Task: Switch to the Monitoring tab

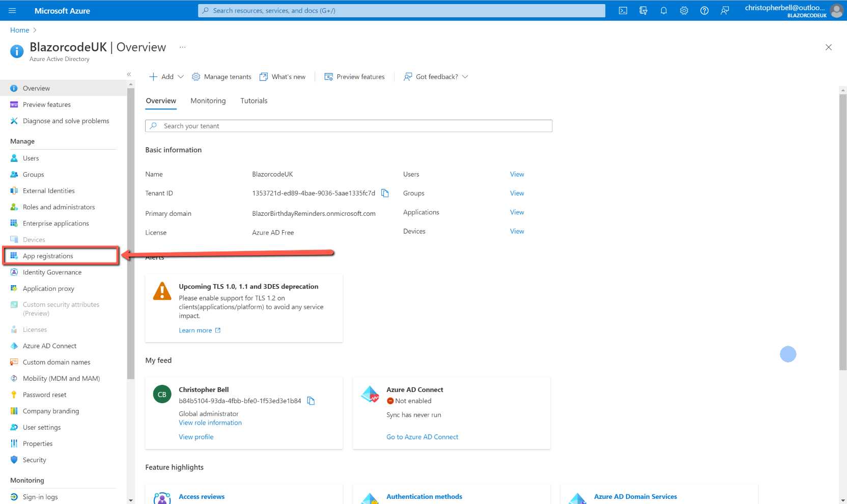Action: pyautogui.click(x=208, y=100)
